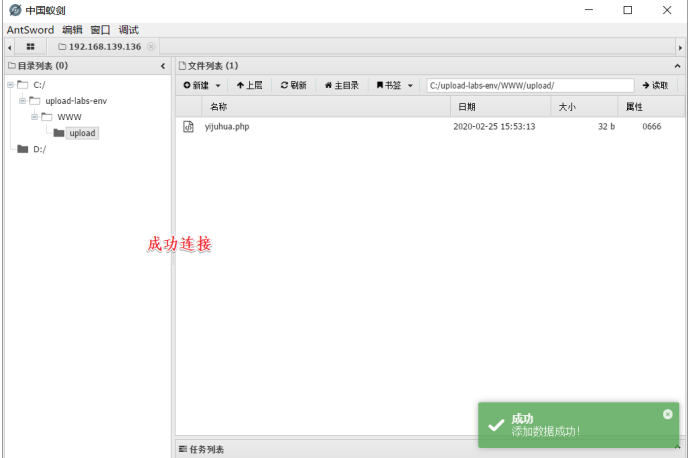Select the D:/ drive in tree
This screenshot has height=458, width=693.
click(39, 149)
